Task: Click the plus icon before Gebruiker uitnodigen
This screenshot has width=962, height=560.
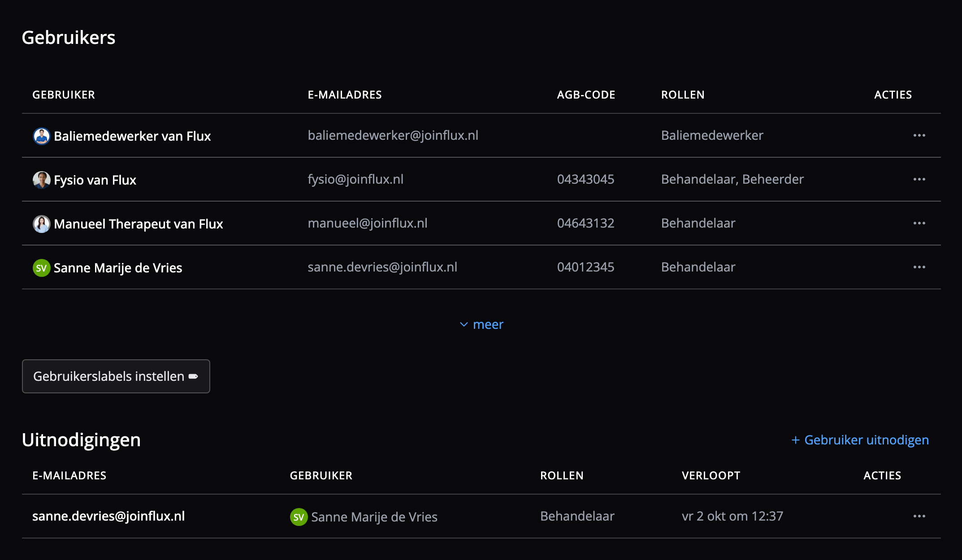Action: point(796,440)
